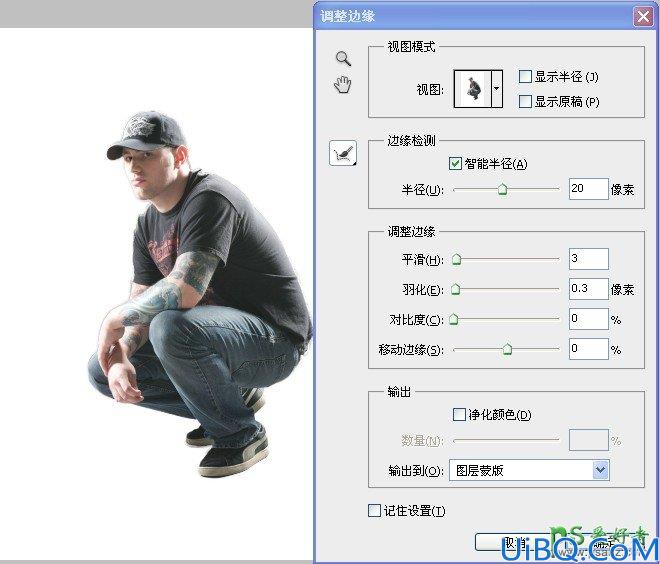Open the 视图 mode dropdown arrow

pos(497,89)
